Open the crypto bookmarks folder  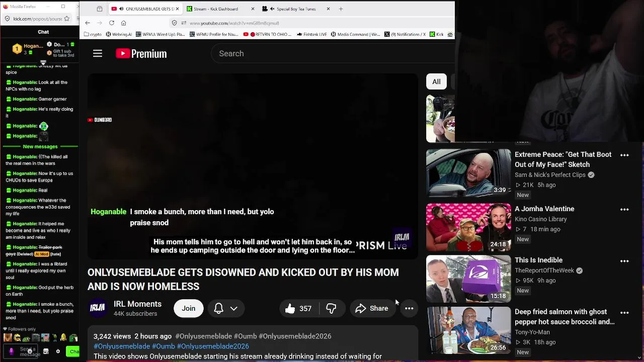(93, 35)
